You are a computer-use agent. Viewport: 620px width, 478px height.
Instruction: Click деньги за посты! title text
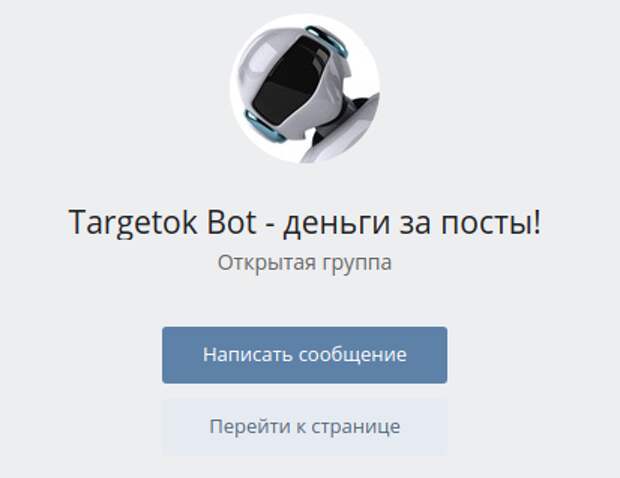point(412,223)
